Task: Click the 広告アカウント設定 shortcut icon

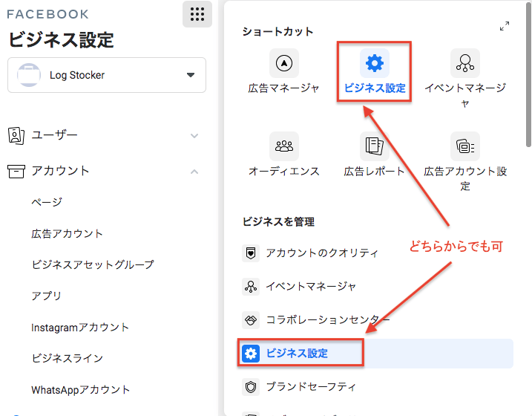Action: point(465,146)
